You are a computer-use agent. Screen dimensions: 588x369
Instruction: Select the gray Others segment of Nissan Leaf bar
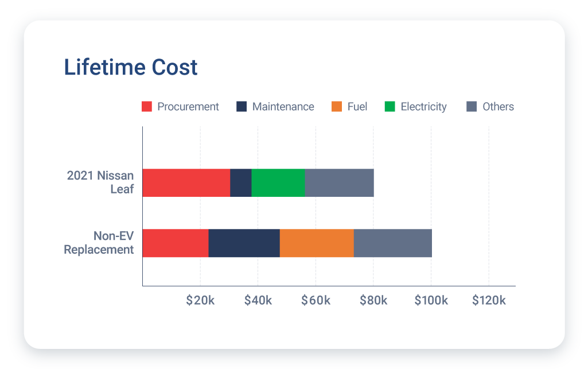338,182
